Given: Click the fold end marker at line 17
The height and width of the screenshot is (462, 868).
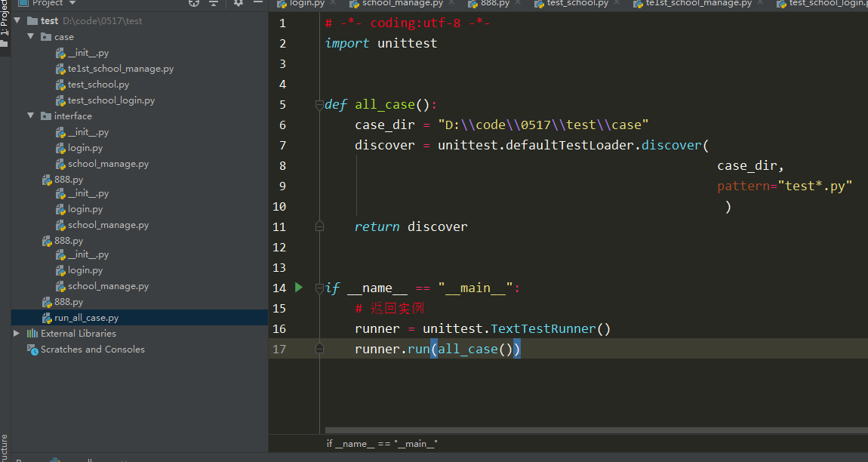Looking at the screenshot, I should [319, 349].
